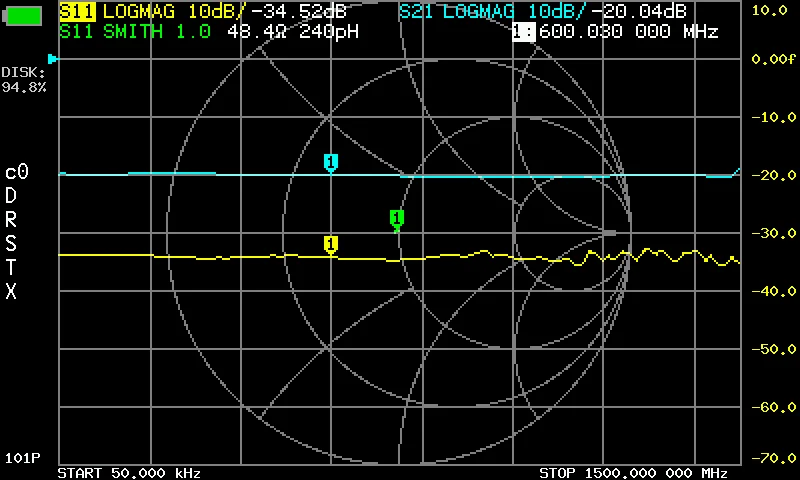800x480 pixels.
Task: Select the yellow S11 marker 1 flag
Action: (331, 244)
